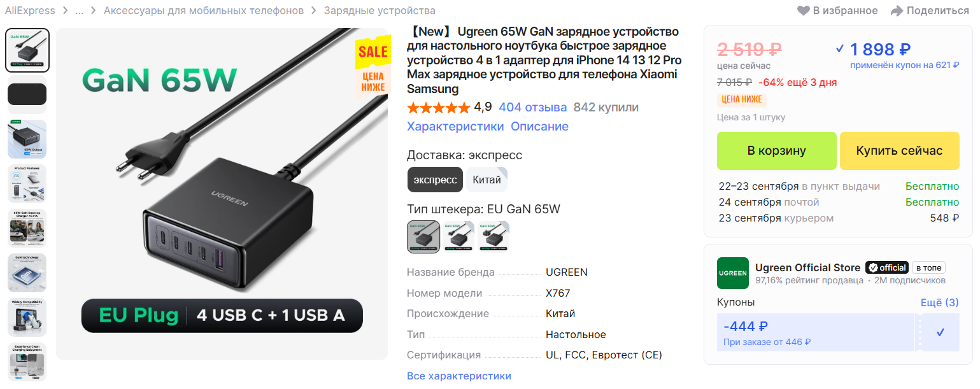Open the 404 отзыва reviews link
Viewport: 980px width, 389px height.
(x=532, y=108)
